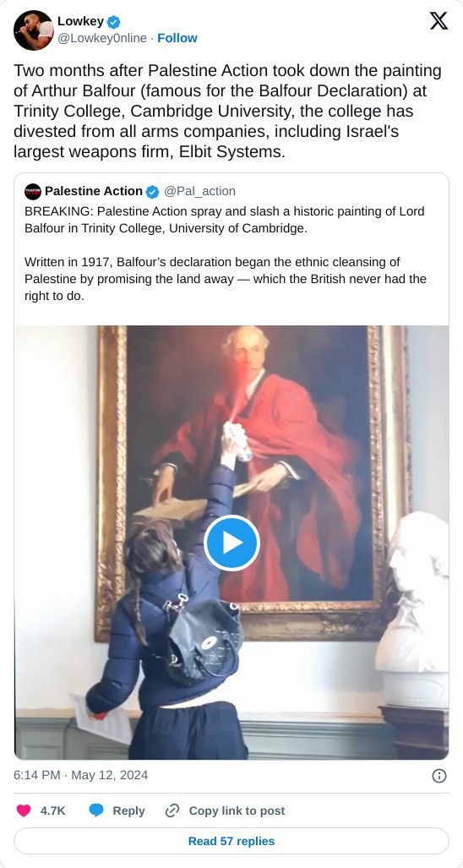463x868 pixels.
Task: Play the embedded Balfour painting video
Action: coord(231,543)
